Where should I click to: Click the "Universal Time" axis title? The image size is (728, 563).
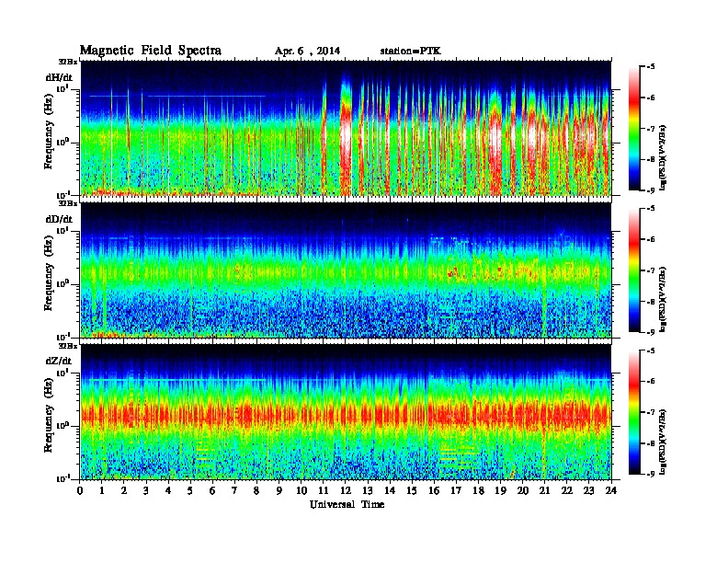(x=347, y=504)
